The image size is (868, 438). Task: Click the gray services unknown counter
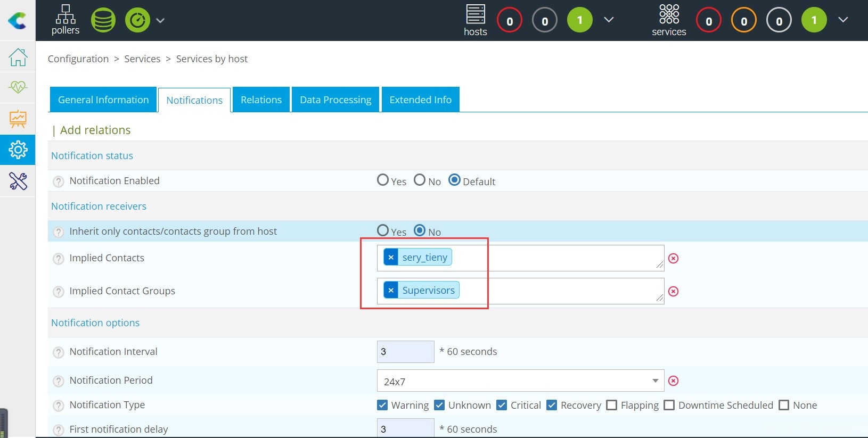tap(779, 21)
